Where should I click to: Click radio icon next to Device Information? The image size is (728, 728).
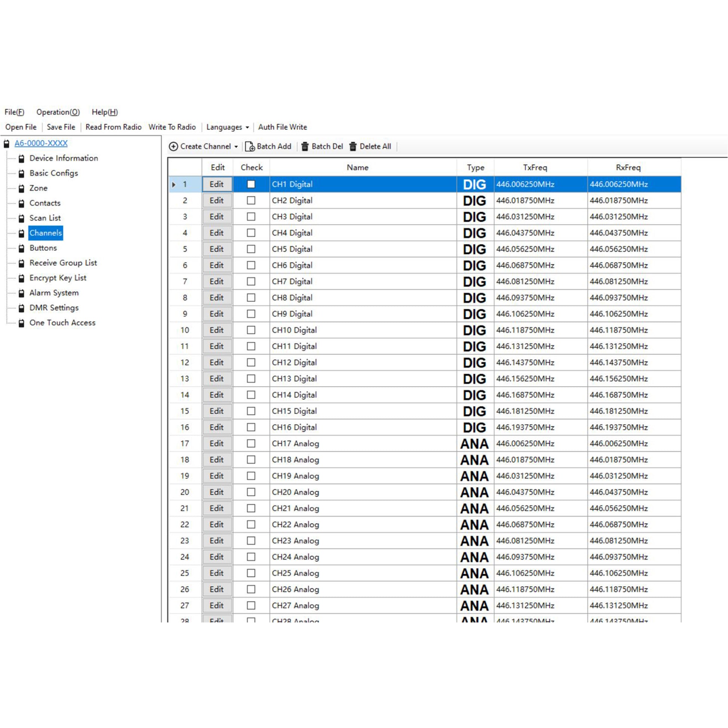pos(21,159)
